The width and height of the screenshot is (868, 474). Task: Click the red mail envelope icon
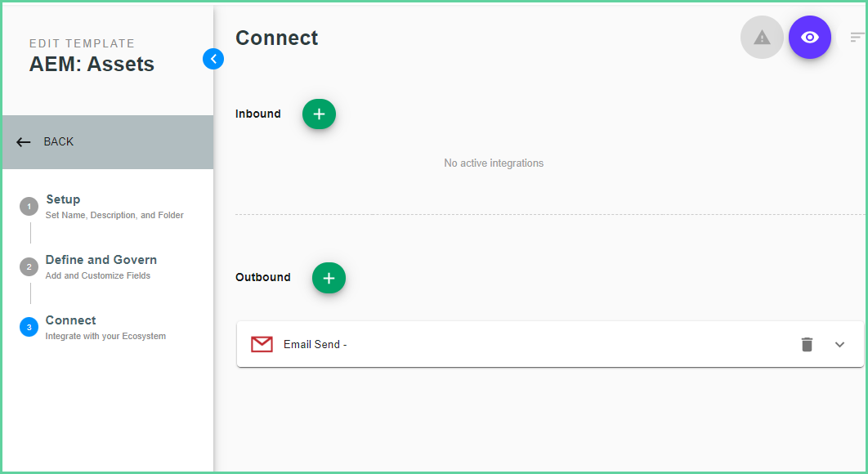tap(262, 344)
